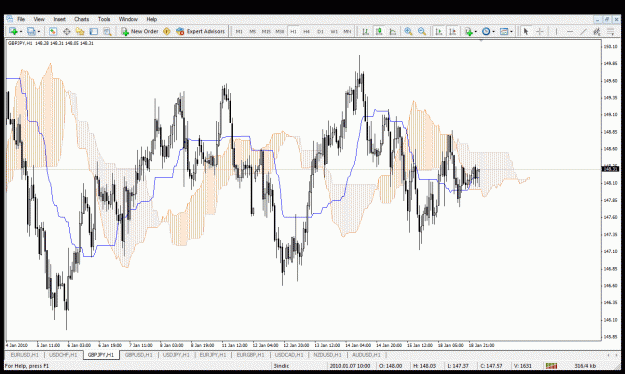Open the Profiles icon
The image size is (625, 374).
(x=31, y=31)
